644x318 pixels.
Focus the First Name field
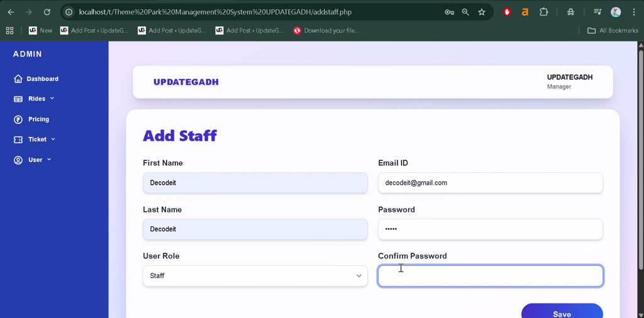pyautogui.click(x=255, y=183)
